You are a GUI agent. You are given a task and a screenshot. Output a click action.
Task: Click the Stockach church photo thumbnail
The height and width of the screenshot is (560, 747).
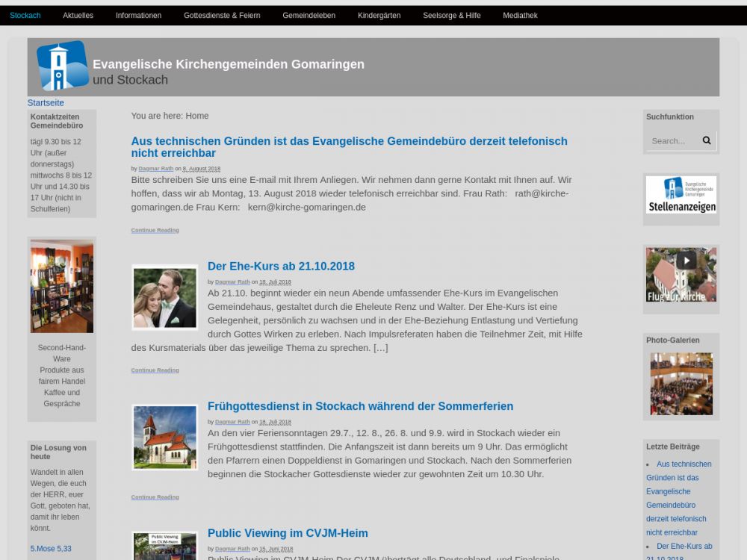click(x=164, y=438)
